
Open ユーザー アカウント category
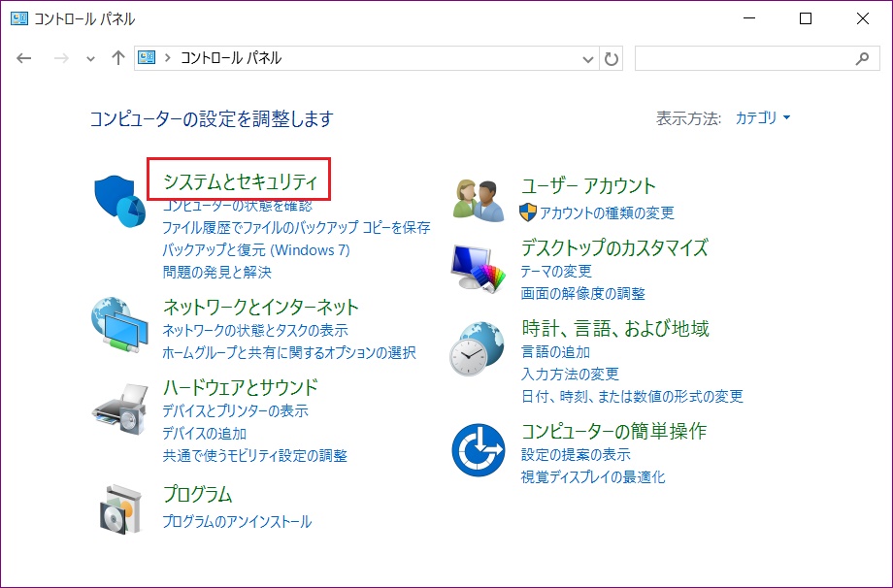(588, 186)
